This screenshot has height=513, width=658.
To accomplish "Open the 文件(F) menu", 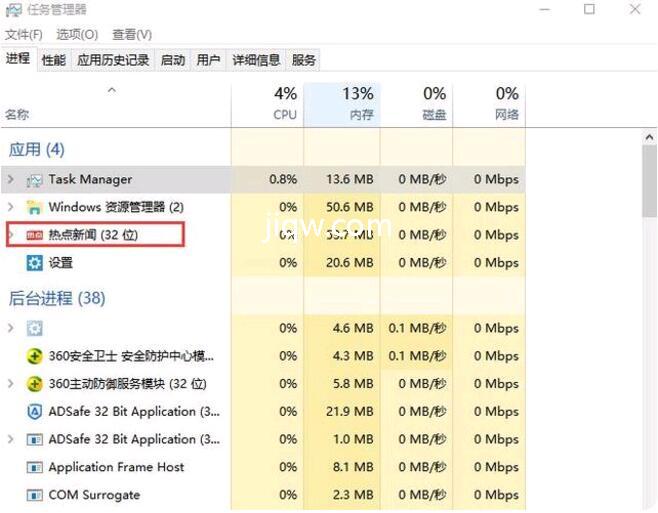I will (x=24, y=35).
